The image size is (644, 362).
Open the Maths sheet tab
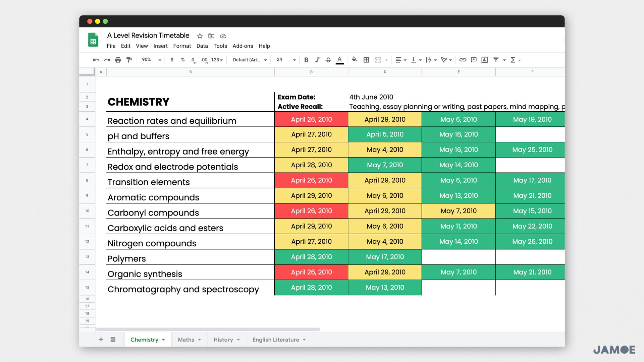tap(189, 340)
